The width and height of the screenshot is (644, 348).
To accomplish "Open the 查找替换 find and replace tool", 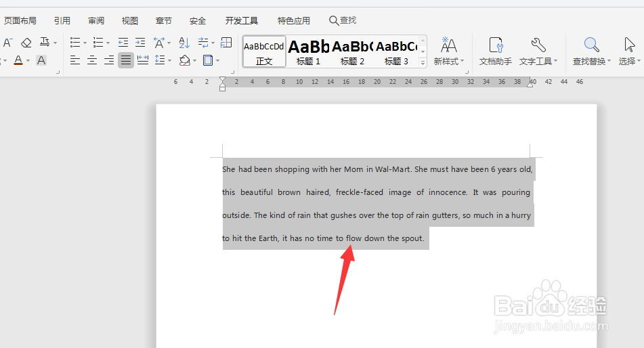I will [x=592, y=51].
